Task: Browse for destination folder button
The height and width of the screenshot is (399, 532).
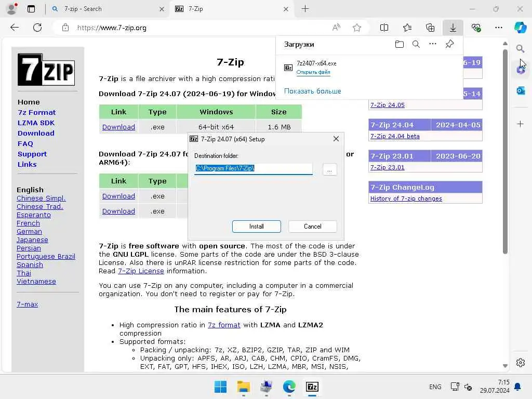Action: 329,169
